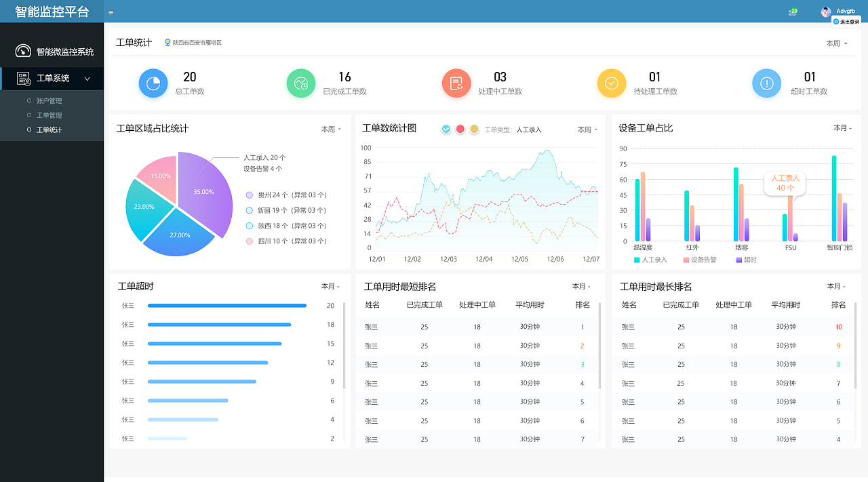Screen dimensions: 868x482
Task: Open the 本周 dropdown in 工单数统计图
Action: [587, 129]
